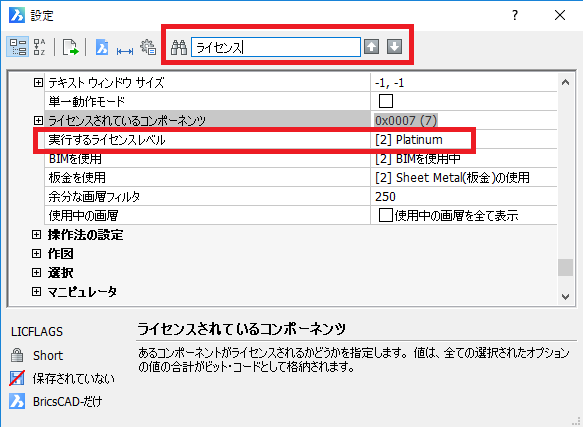Open the Sheet Metal(板金)の使用 value
This screenshot has height=427, width=583.
(452, 178)
